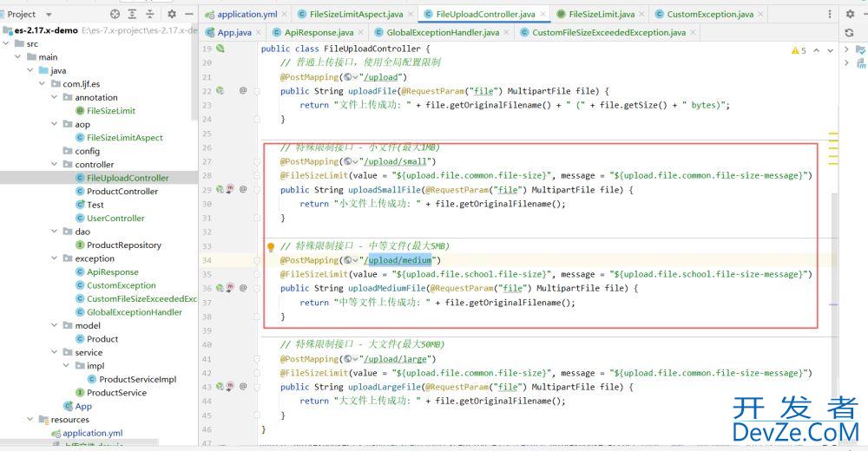
Task: Collapse the exception package
Action: tap(54, 258)
